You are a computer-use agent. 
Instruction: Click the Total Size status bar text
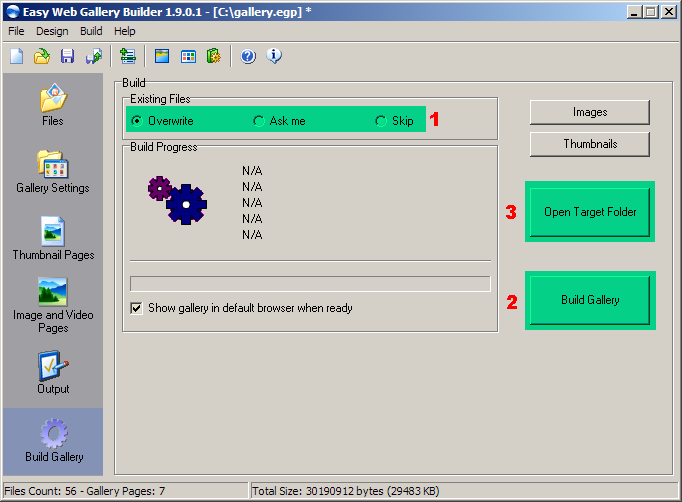345,491
